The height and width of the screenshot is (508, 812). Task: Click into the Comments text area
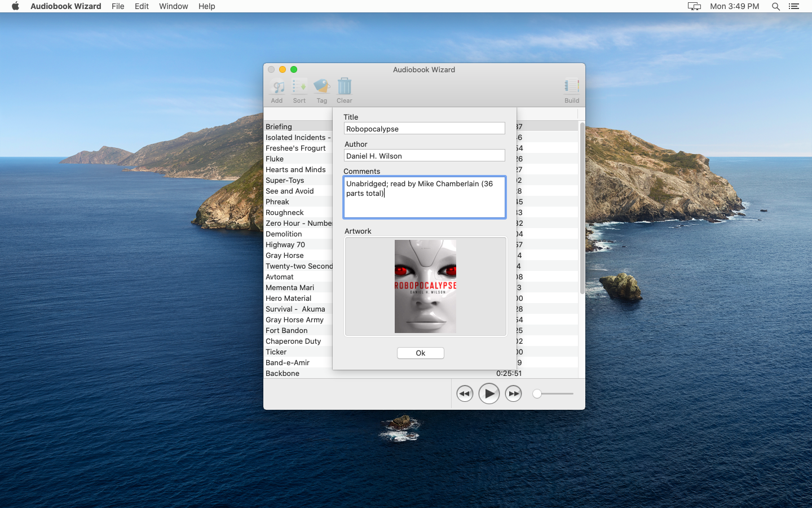coord(425,197)
